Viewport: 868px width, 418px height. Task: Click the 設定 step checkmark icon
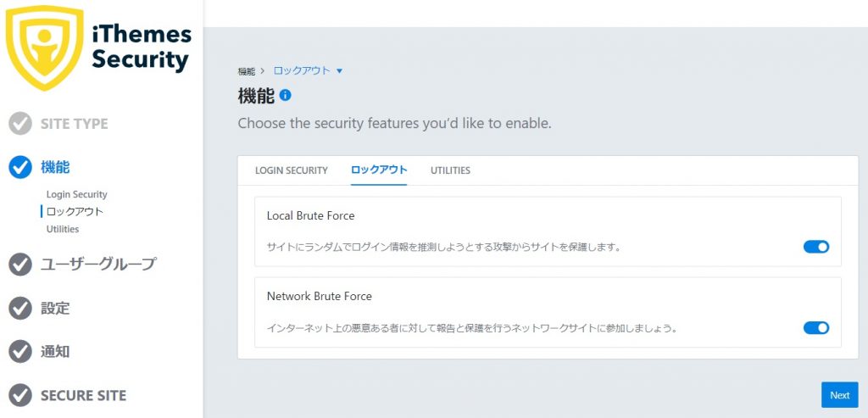(20, 308)
